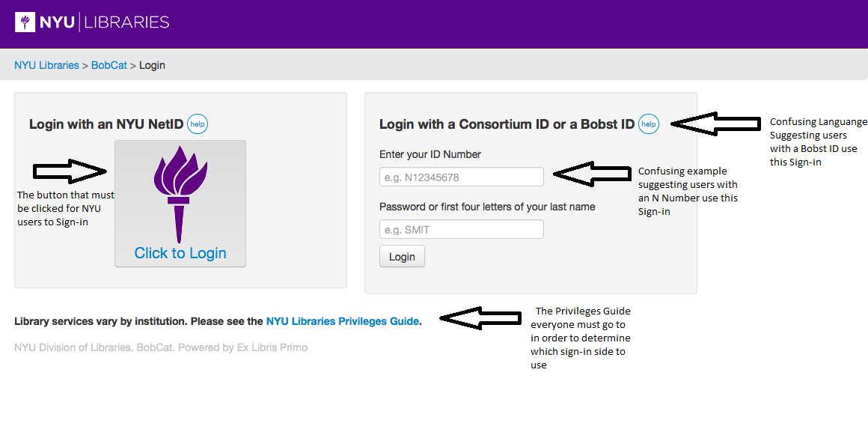This screenshot has height=441, width=868.
Task: Click the purple torch Click to Login image
Action: coord(180,204)
